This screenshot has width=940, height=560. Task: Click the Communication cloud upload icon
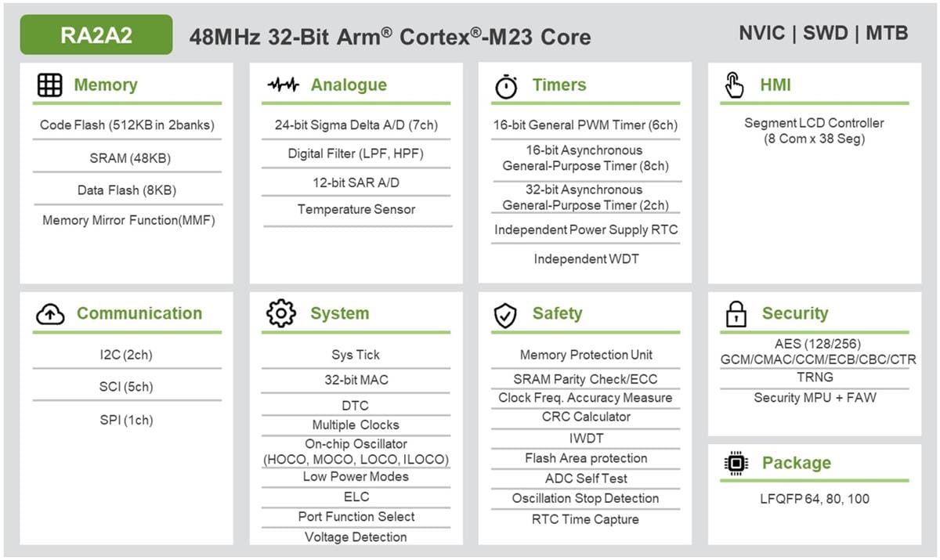[50, 315]
